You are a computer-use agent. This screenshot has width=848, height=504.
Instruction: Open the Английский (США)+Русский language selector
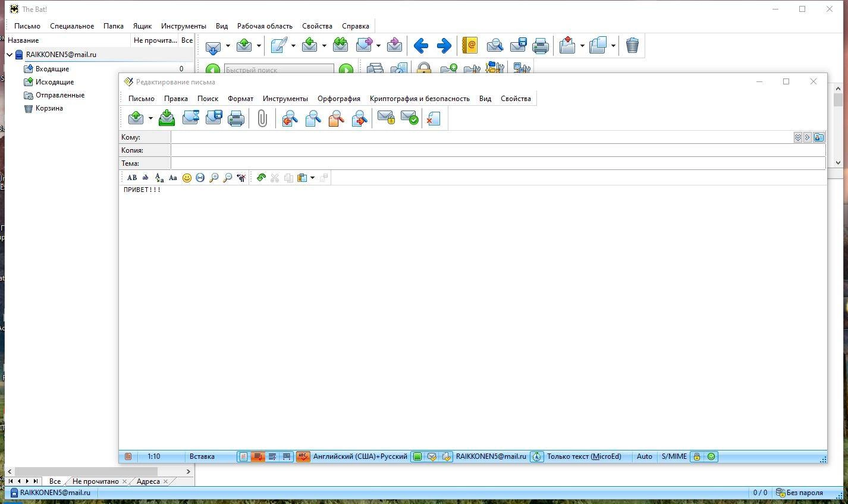pyautogui.click(x=360, y=456)
